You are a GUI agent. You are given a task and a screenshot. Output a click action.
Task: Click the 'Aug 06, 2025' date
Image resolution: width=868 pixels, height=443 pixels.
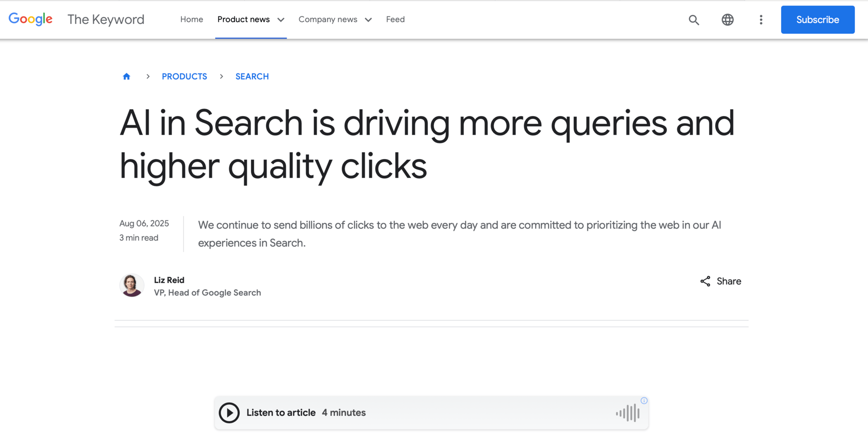(144, 223)
